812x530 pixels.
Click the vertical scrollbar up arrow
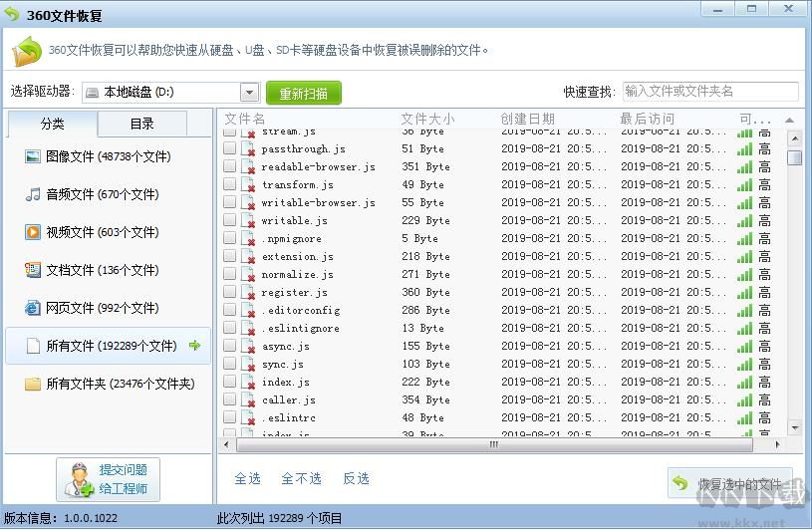click(x=795, y=138)
